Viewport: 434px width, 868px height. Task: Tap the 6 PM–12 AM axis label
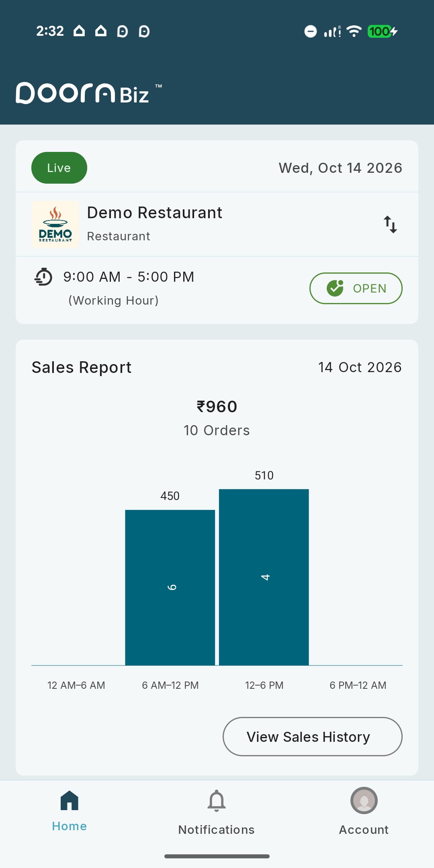[358, 685]
